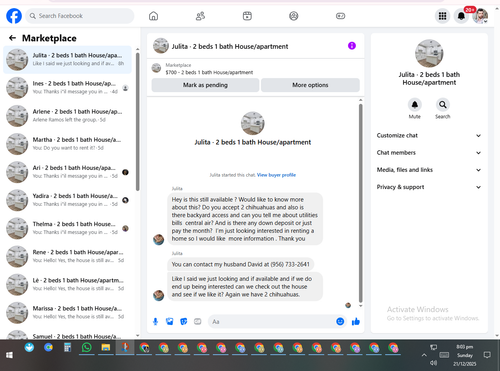Open the Friends icon in top navigation
This screenshot has width=500, height=371.
(200, 16)
